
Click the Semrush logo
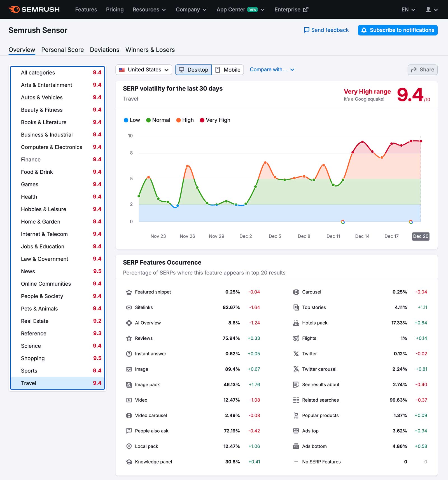(34, 9)
